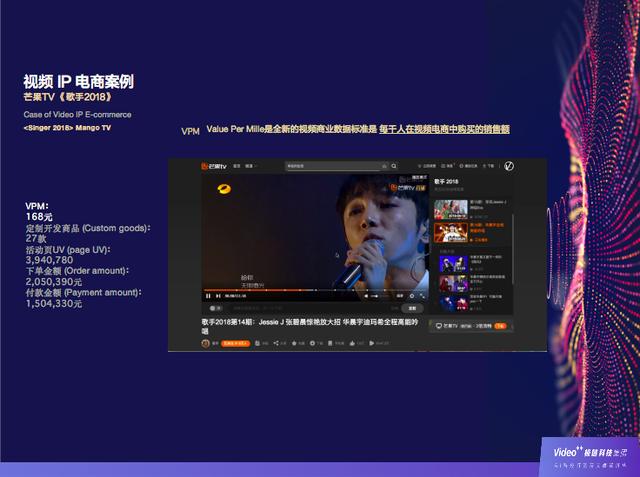Click the 歌手 2018 sidebar title
This screenshot has width=640, height=477.
446,182
